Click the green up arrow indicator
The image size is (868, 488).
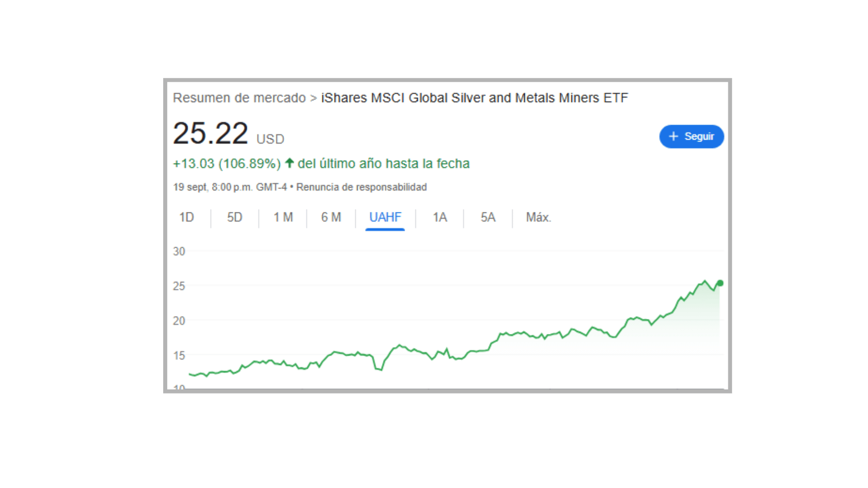pos(290,163)
